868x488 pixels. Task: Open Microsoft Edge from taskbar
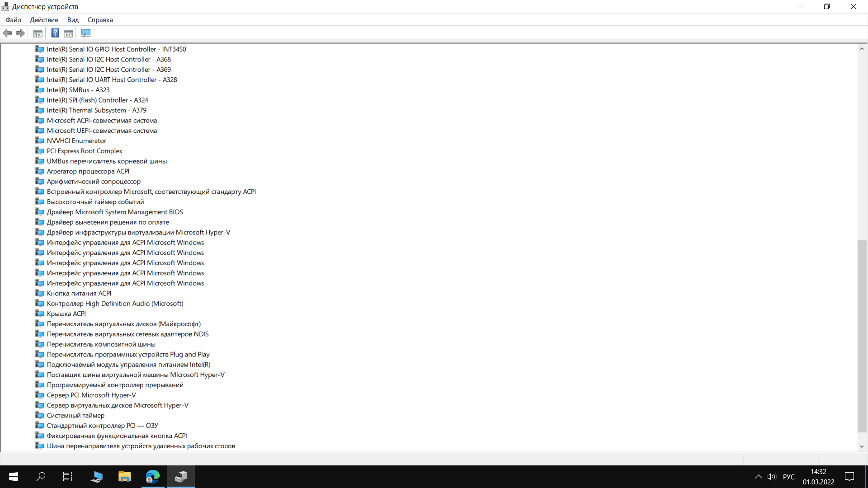pos(153,477)
